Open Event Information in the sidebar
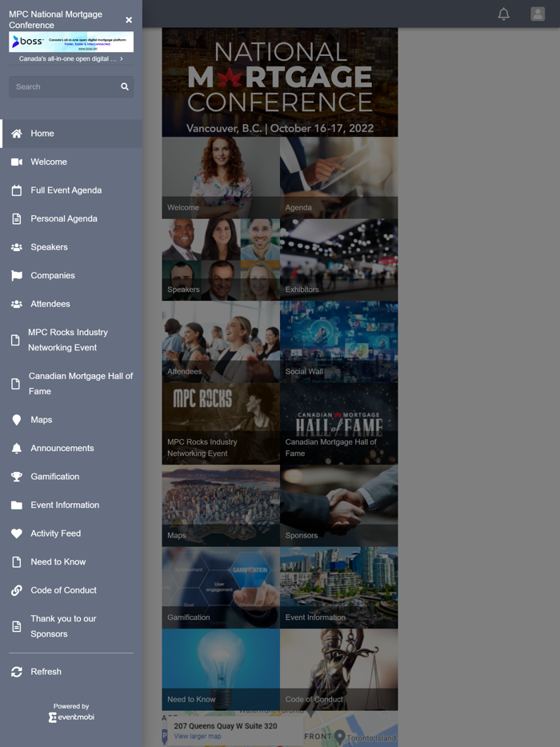 tap(71, 505)
